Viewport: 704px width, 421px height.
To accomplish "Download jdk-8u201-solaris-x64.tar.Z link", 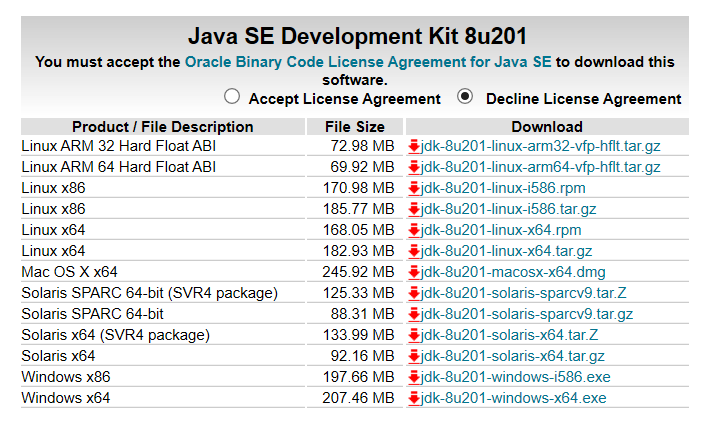I will tap(510, 335).
